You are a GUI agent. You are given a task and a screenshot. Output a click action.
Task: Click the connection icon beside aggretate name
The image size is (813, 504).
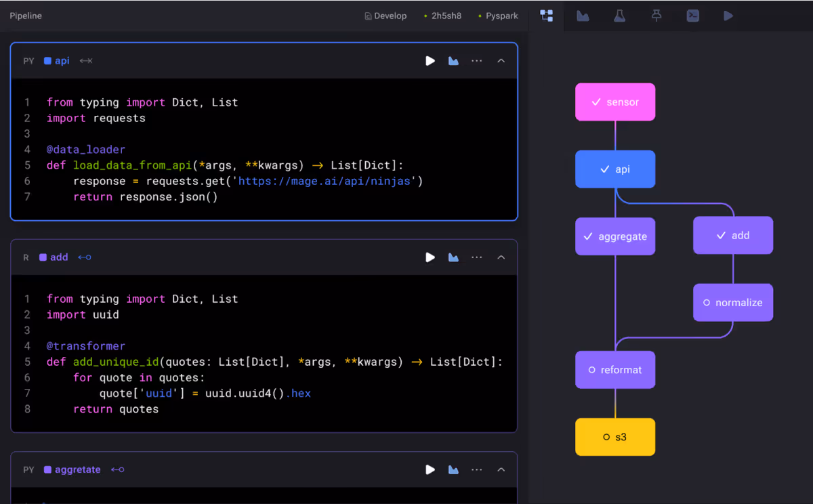click(118, 469)
